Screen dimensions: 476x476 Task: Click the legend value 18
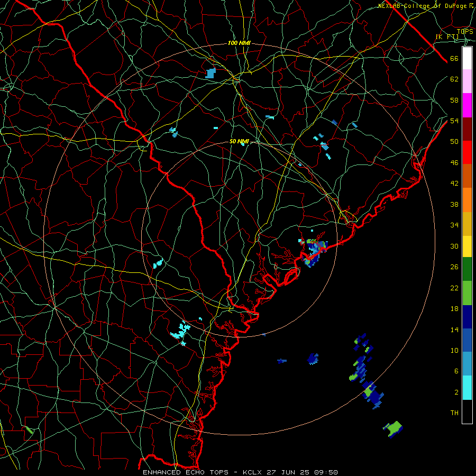pos(454,309)
